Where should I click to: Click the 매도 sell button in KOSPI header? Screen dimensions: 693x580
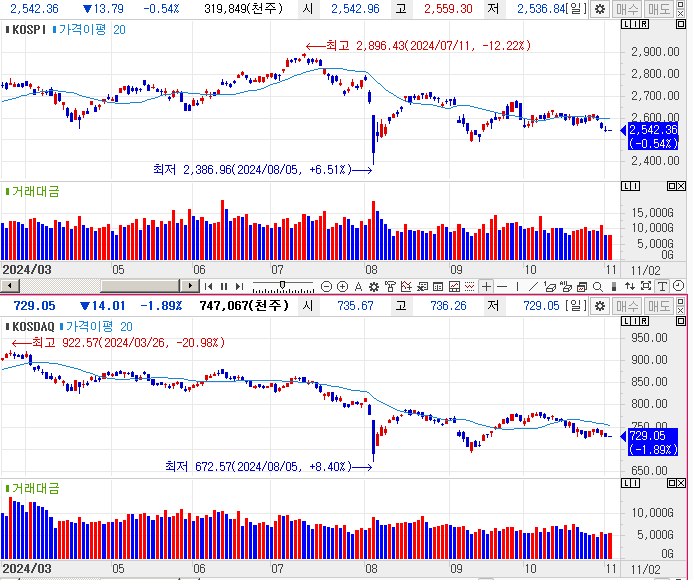(659, 9)
